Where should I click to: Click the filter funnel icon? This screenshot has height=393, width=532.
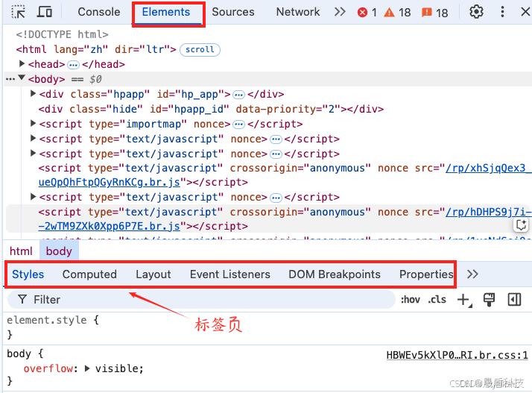(22, 299)
